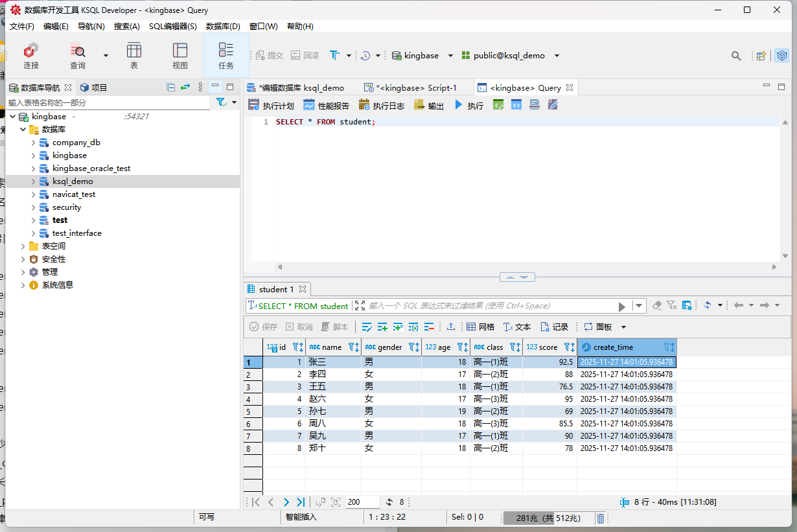Expand the company_db database node
Screen dimensions: 797x532
point(34,143)
